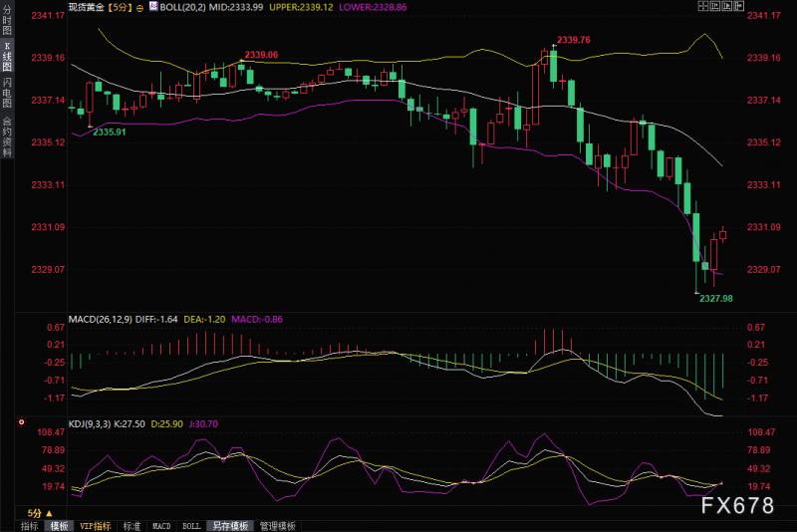Click the latest candlestick near 2331.09

(723, 235)
